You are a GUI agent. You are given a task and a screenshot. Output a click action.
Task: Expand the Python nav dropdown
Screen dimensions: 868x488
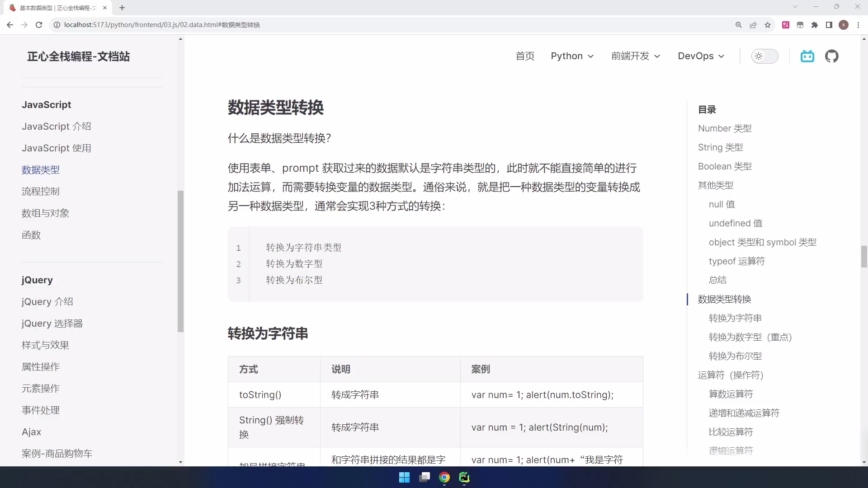pyautogui.click(x=572, y=56)
